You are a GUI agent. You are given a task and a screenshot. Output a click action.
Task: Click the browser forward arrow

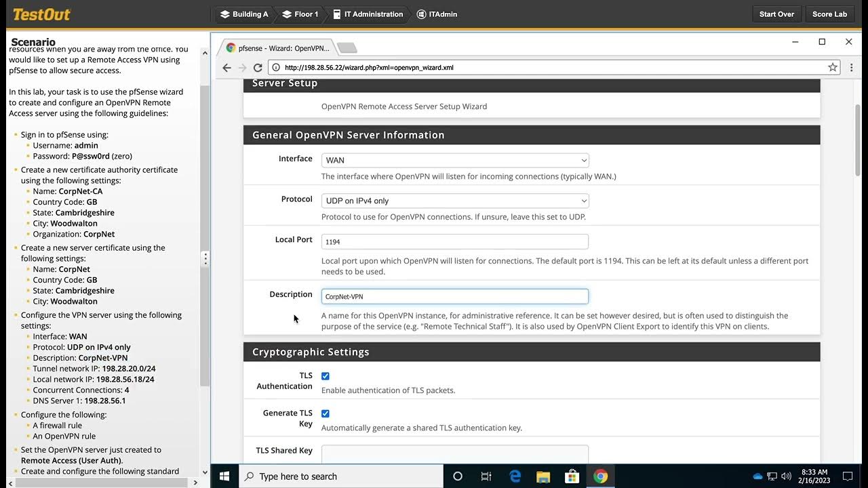(243, 68)
